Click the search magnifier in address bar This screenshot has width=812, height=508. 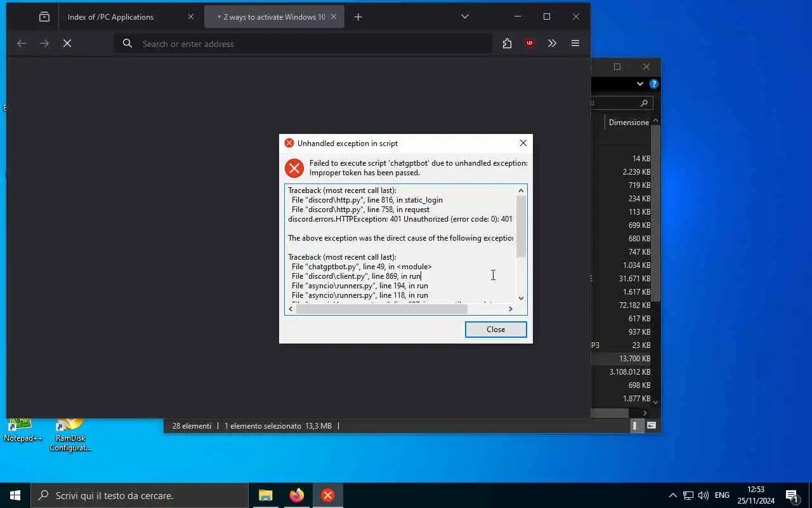[x=128, y=43]
